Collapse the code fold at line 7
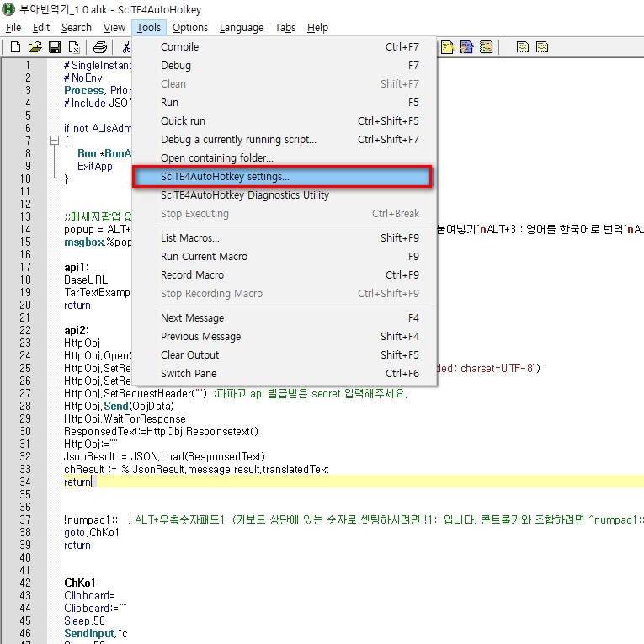Viewport: 644px width, 644px height. (x=54, y=141)
